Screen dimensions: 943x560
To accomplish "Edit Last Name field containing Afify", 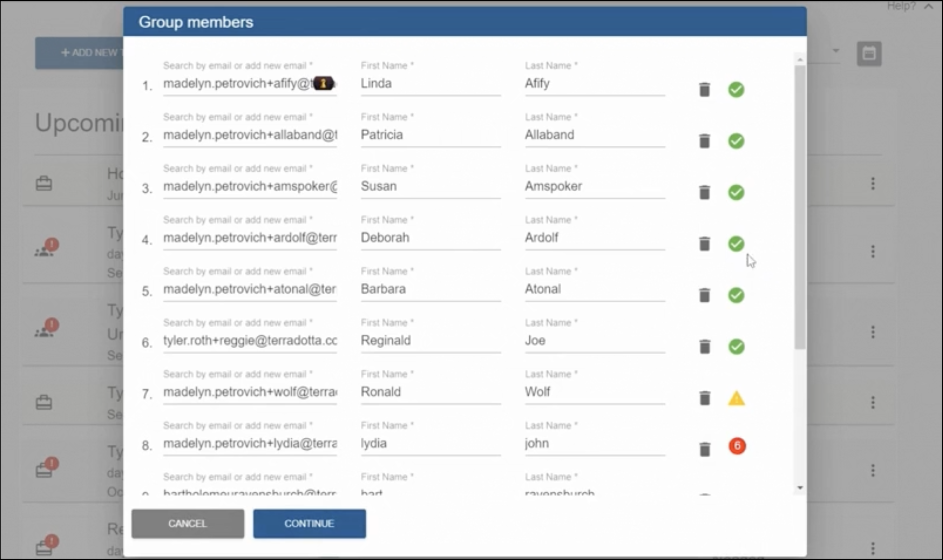I will [x=595, y=83].
